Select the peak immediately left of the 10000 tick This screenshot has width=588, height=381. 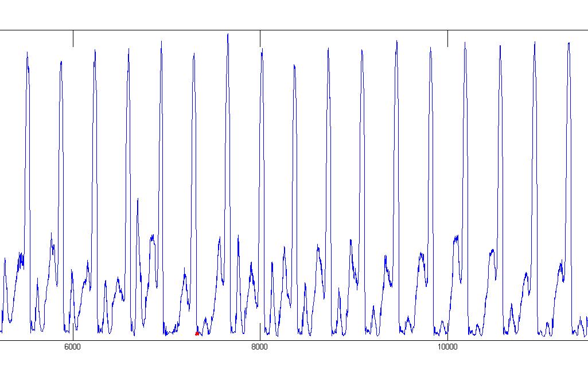430,48
